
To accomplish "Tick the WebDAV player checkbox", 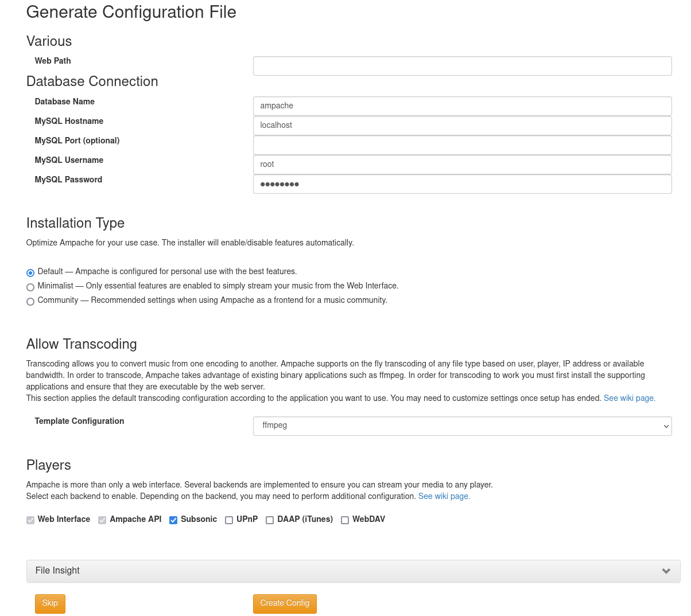I will (345, 520).
